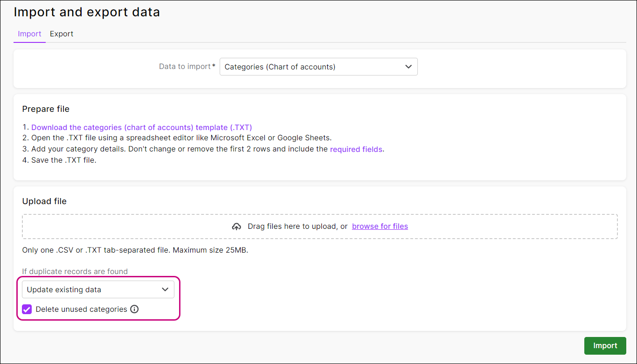
Task: Click the Upload file section heading
Action: tap(44, 201)
